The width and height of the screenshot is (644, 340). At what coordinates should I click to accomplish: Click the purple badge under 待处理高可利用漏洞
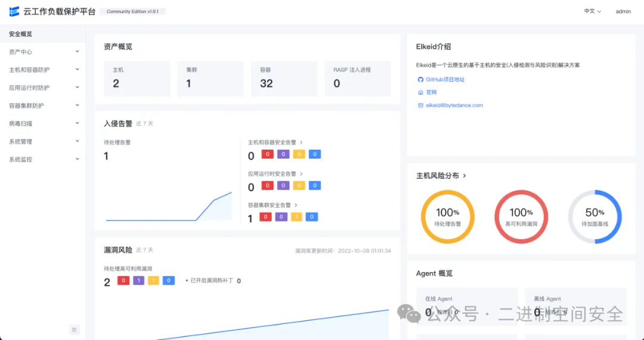pyautogui.click(x=139, y=280)
